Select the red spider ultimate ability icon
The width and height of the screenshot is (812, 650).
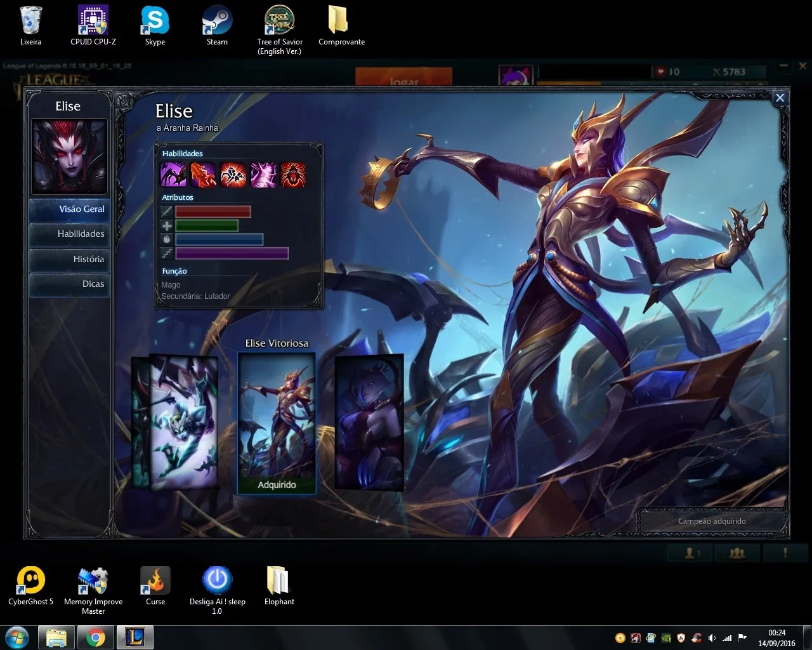pos(293,175)
